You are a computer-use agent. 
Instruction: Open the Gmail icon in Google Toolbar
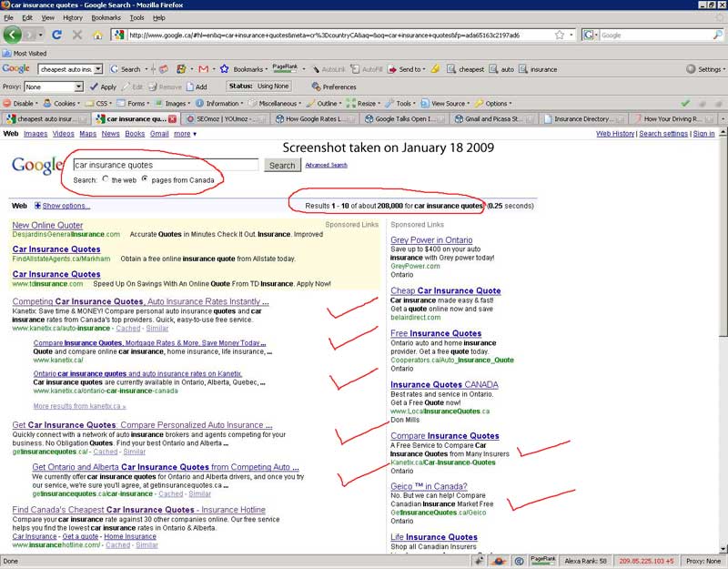pyautogui.click(x=204, y=69)
